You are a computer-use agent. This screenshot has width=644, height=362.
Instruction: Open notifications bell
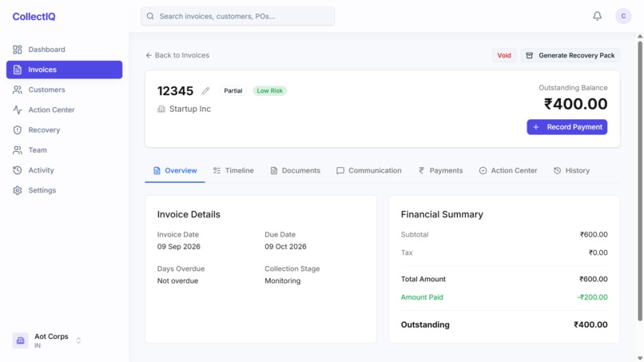pyautogui.click(x=597, y=16)
